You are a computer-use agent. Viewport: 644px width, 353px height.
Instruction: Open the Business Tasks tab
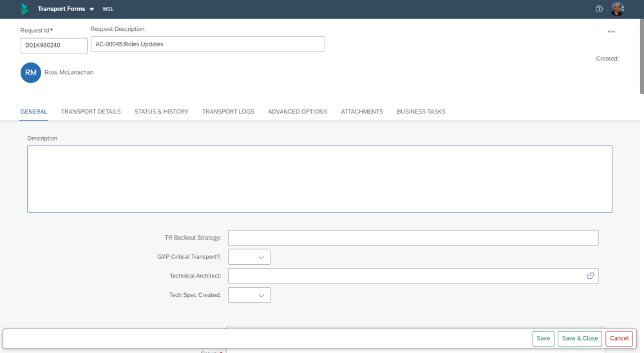421,112
